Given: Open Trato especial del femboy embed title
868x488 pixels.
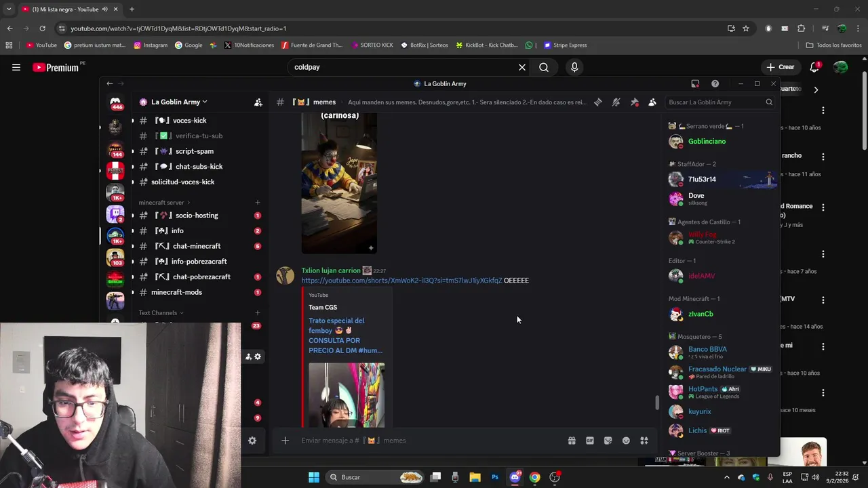Looking at the screenshot, I should (345, 335).
